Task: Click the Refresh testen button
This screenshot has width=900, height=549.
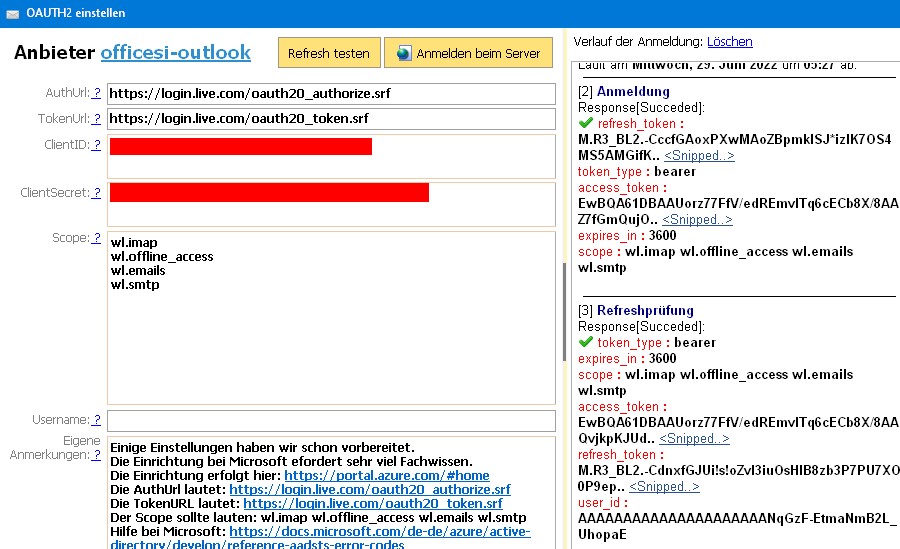Action: click(329, 53)
